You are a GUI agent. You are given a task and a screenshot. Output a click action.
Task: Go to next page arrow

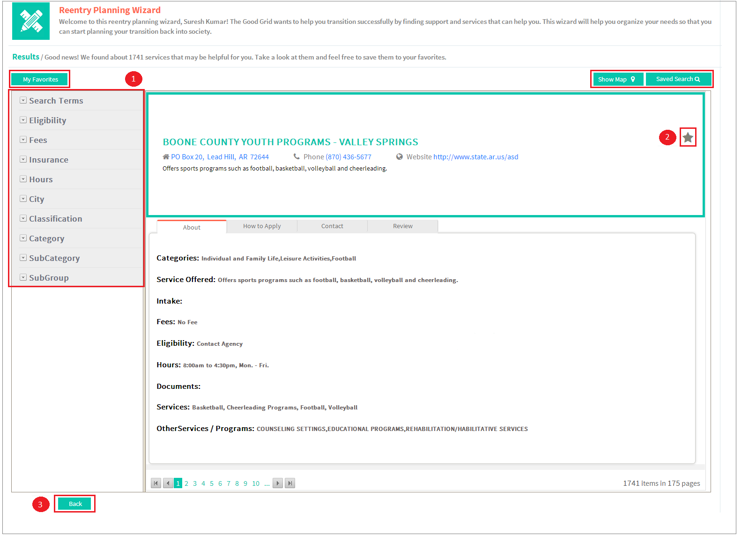pyautogui.click(x=278, y=483)
